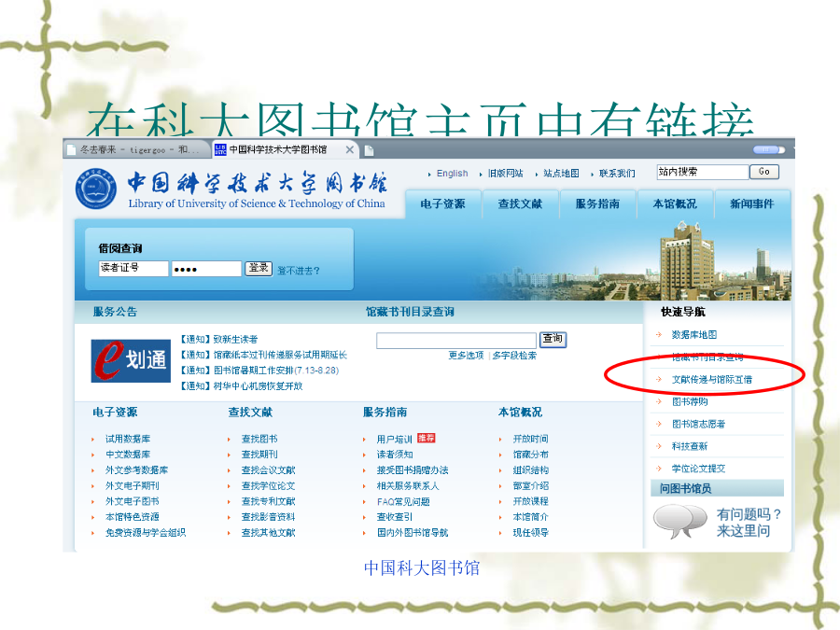840x630 pixels.
Task: Click the 登录 button
Action: [259, 269]
